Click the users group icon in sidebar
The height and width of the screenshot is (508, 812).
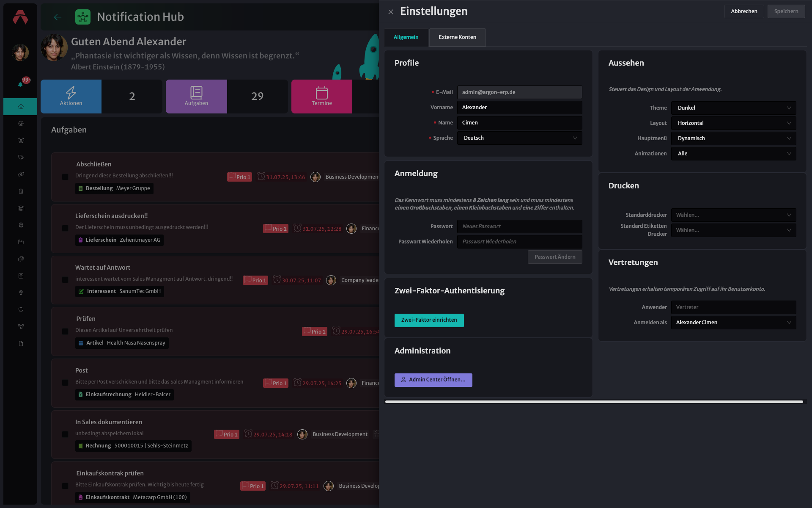(21, 141)
